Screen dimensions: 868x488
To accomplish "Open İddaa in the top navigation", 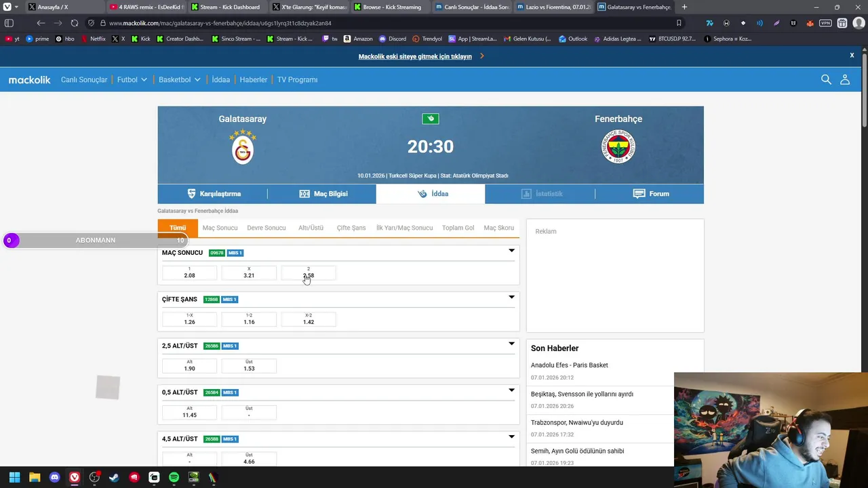I will pyautogui.click(x=220, y=79).
